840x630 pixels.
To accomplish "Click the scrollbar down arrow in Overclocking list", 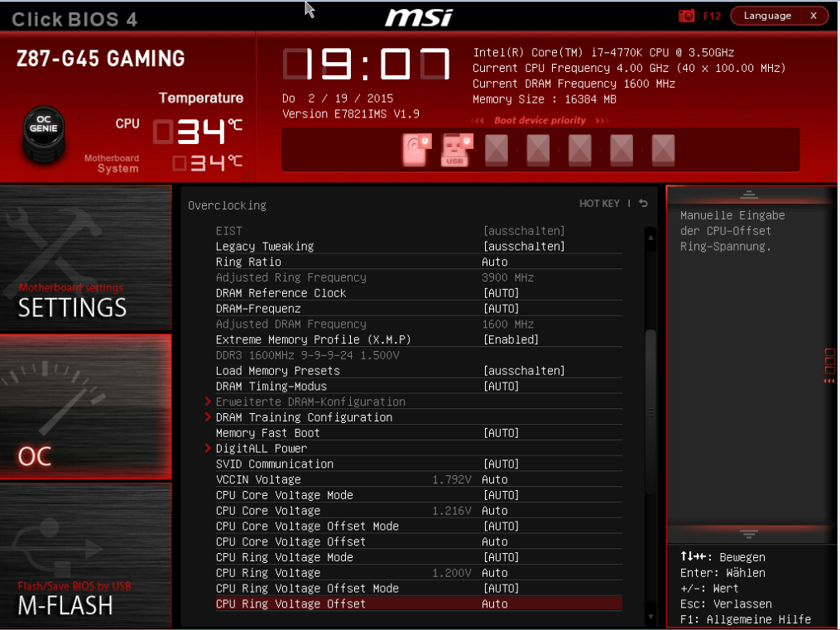I will tap(650, 617).
